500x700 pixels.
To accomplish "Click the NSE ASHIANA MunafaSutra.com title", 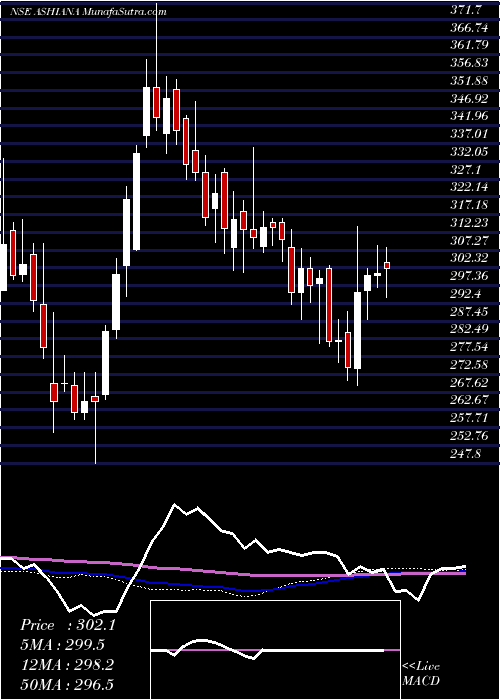I will pos(88,12).
